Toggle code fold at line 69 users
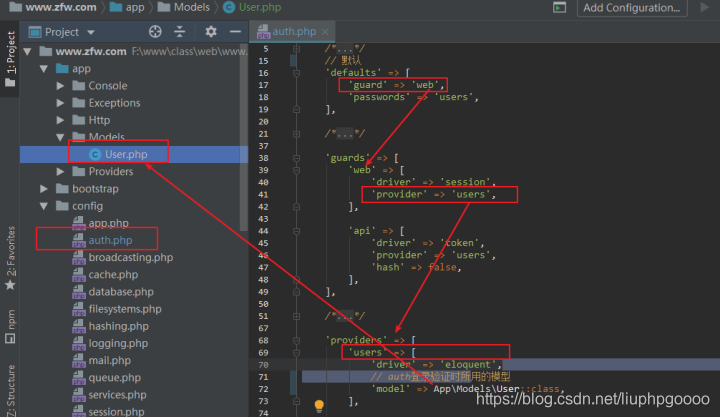720x418 pixels. (x=297, y=353)
